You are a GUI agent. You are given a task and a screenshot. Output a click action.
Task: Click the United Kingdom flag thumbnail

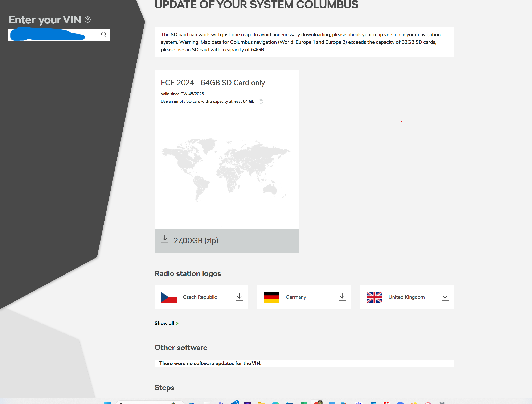[x=374, y=297]
